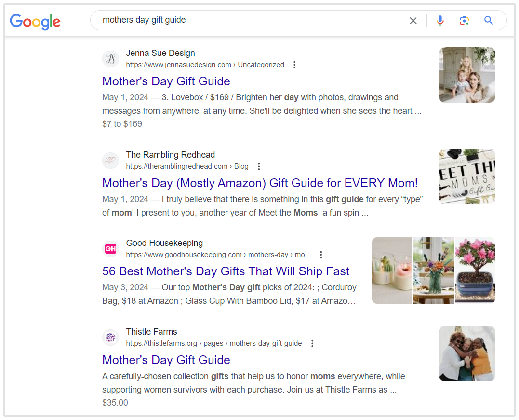The image size is (519, 420).
Task: Click the 'Good Housekeeping' site name
Action: (164, 243)
